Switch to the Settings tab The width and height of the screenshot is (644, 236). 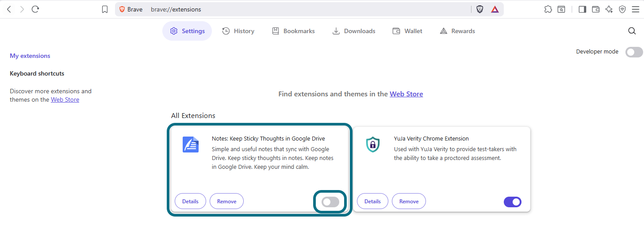point(187,31)
